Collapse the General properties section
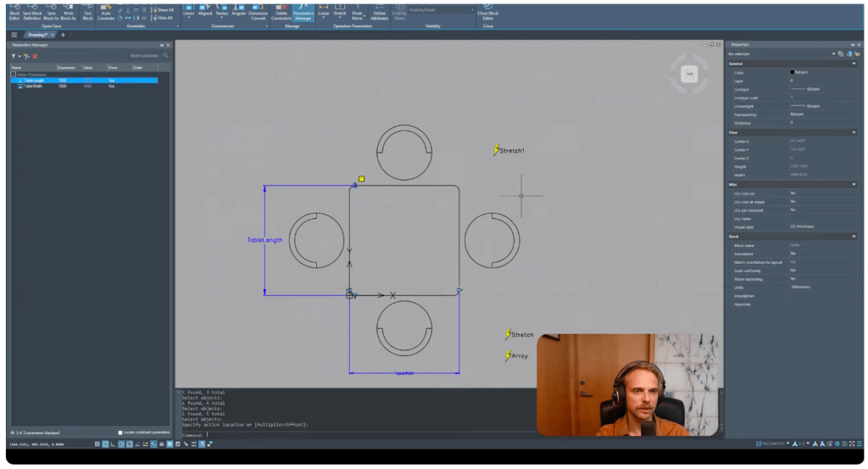868x469 pixels. [x=854, y=64]
